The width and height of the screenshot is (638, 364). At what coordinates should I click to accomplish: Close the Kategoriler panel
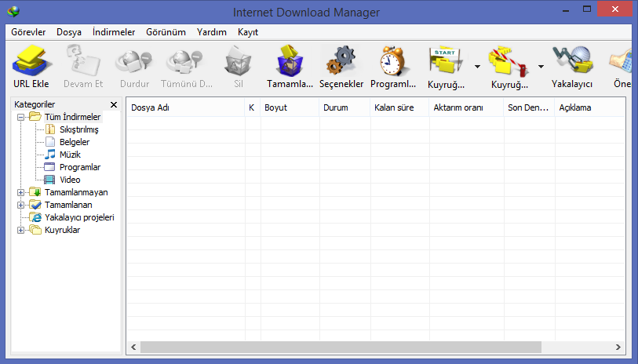(114, 104)
